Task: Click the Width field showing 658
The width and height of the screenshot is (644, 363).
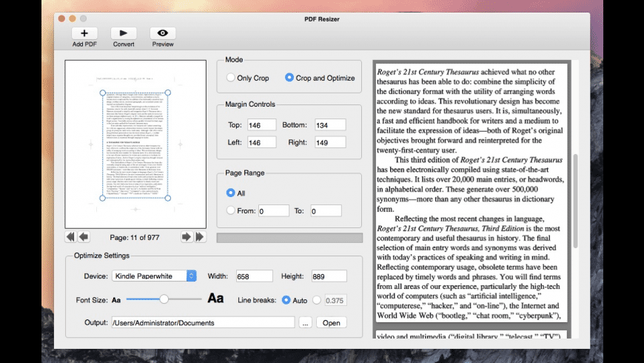Action: pyautogui.click(x=254, y=276)
